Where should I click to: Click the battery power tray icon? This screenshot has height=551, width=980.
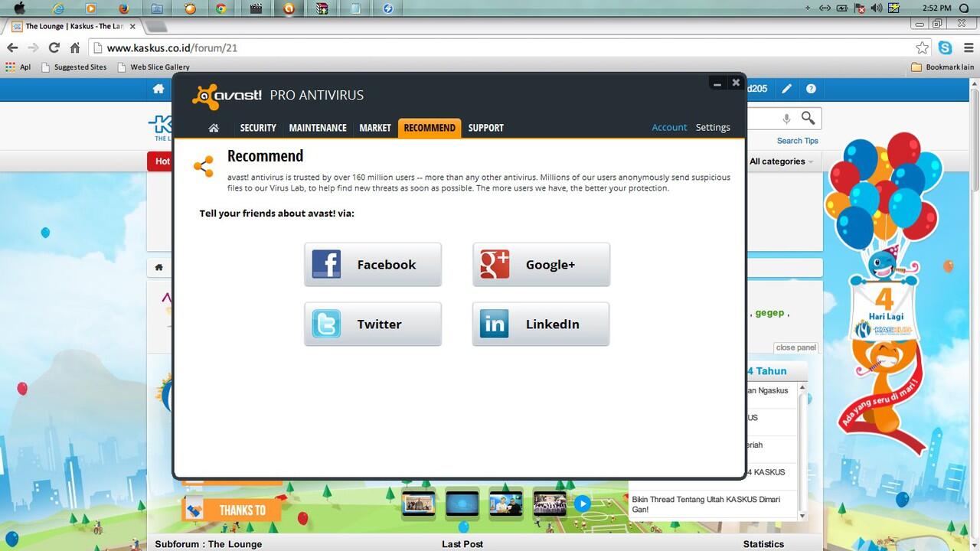[x=842, y=8]
